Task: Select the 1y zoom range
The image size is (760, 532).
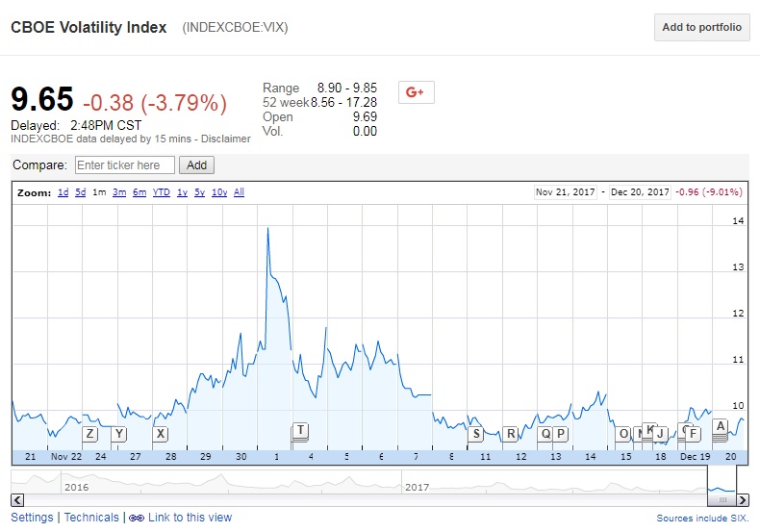Action: coord(182,192)
